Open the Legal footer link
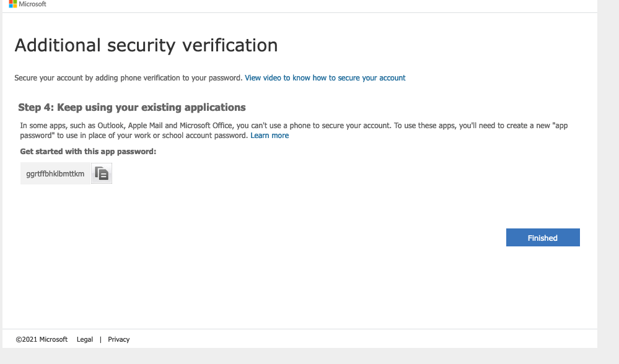Screen dimensions: 619x364 (x=84, y=339)
